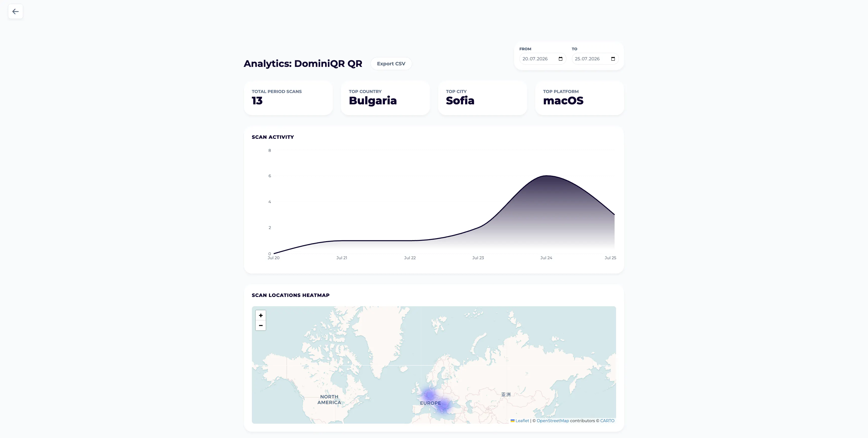Click the Jul 23 x-axis label
This screenshot has width=868, height=438.
coord(478,258)
